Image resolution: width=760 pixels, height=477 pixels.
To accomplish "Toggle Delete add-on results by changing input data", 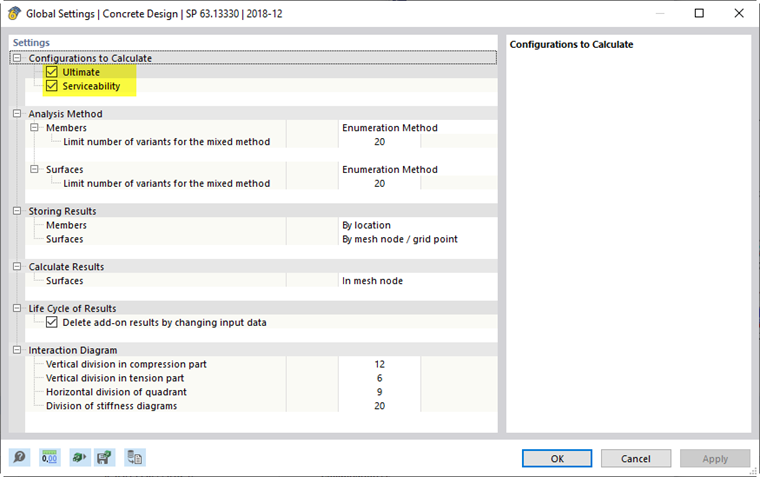I will tap(52, 322).
